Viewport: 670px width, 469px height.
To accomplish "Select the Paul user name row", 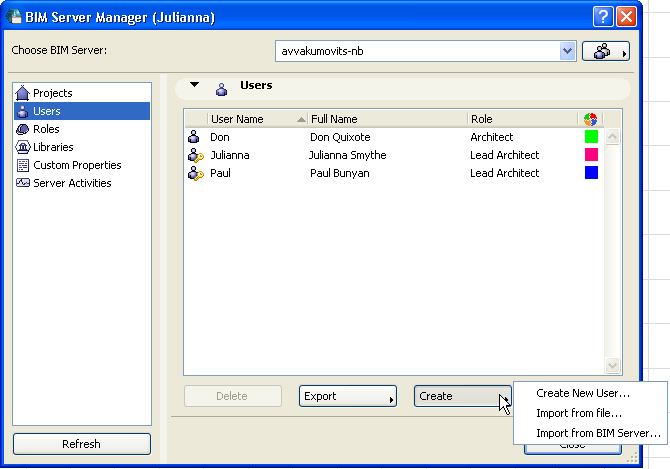I will click(220, 173).
